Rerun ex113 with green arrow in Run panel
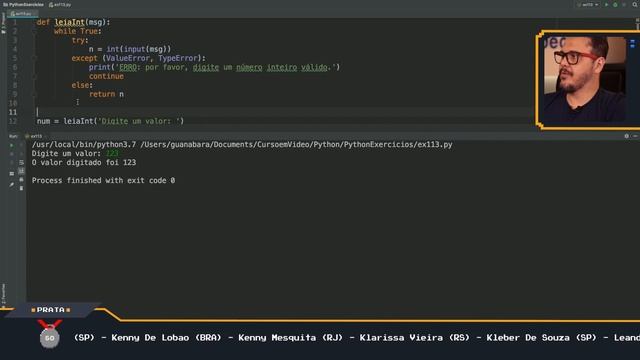The image size is (640, 360). [x=11, y=145]
